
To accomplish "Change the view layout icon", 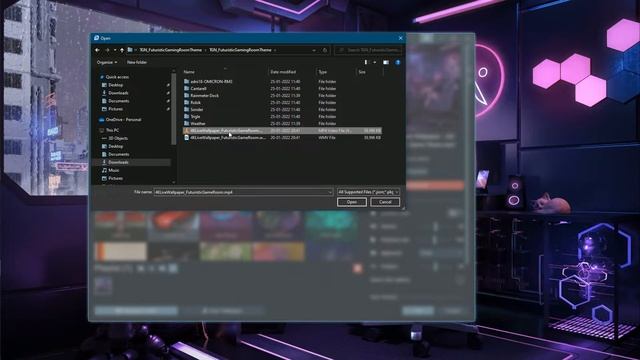I will coord(366,62).
